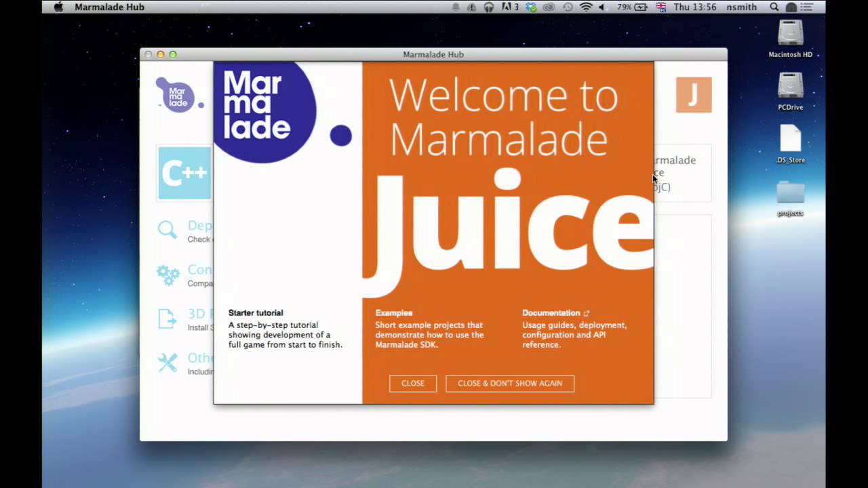
Task: Click the external link icon beside Documentation
Action: click(587, 313)
